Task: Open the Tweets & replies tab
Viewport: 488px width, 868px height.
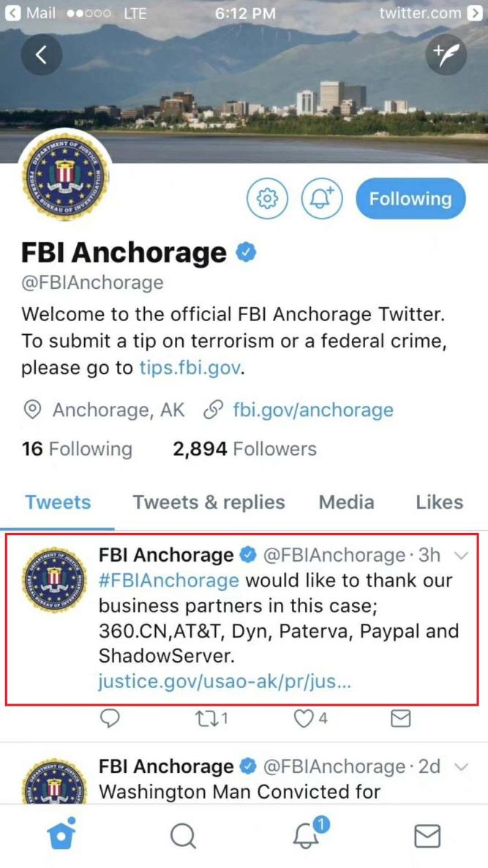Action: click(x=209, y=502)
